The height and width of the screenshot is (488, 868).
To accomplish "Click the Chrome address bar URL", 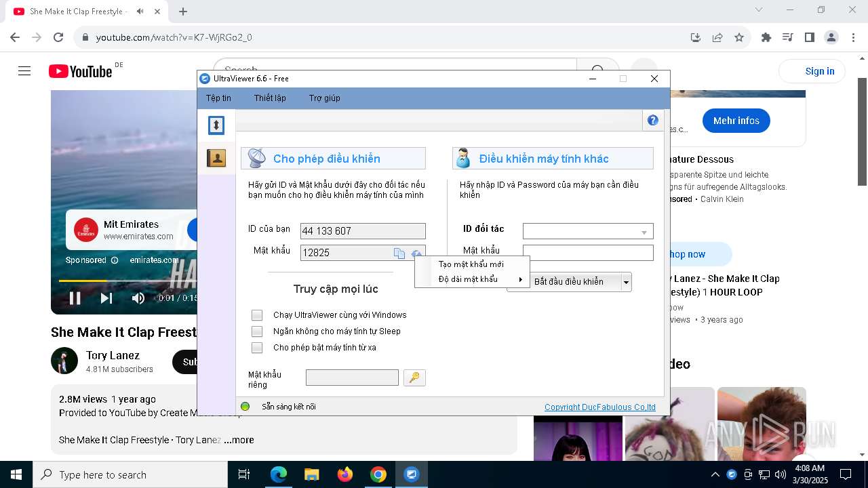I will [174, 37].
